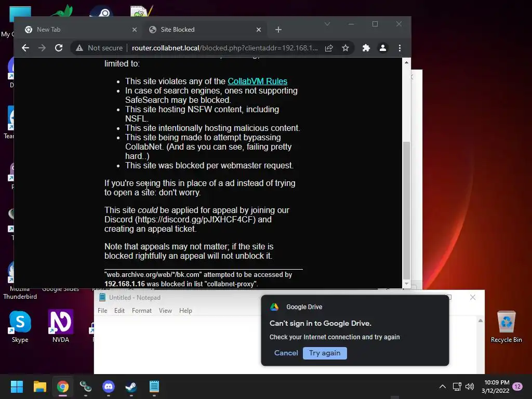532x399 pixels.
Task: Click the address bar URL field
Action: coord(224,48)
